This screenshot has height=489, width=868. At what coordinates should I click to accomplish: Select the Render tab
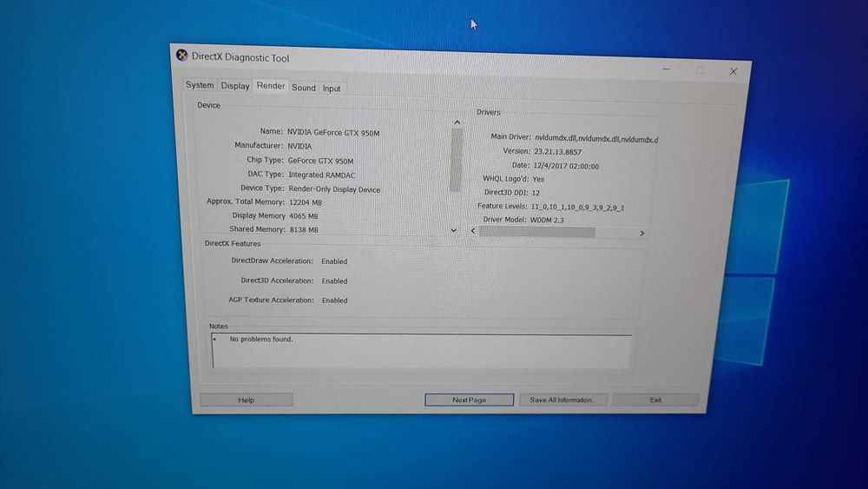pos(271,86)
